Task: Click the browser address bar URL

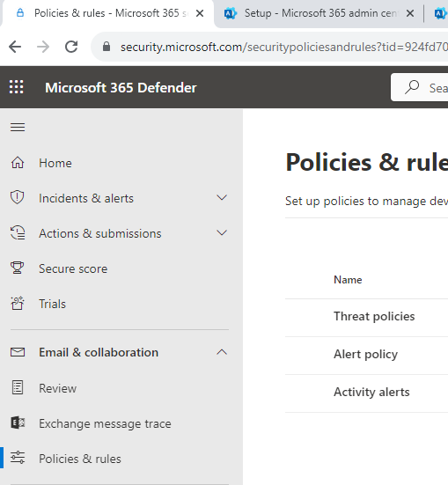Action: pos(284,47)
